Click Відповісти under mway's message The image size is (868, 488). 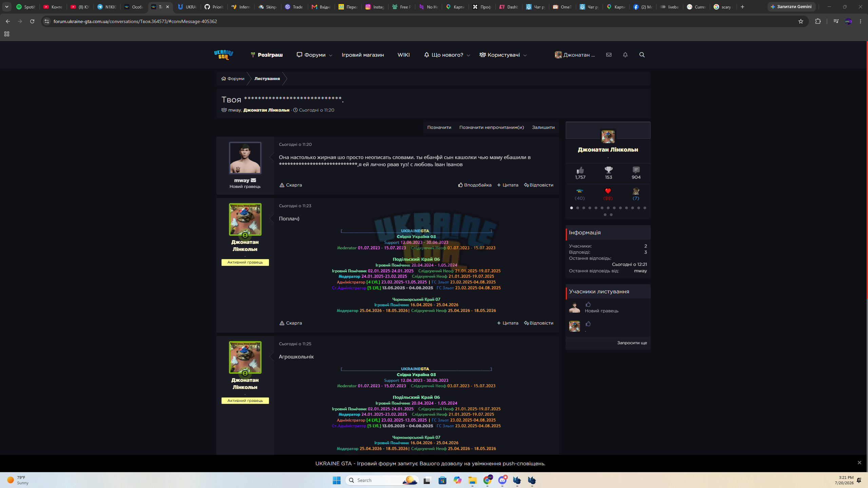539,185
